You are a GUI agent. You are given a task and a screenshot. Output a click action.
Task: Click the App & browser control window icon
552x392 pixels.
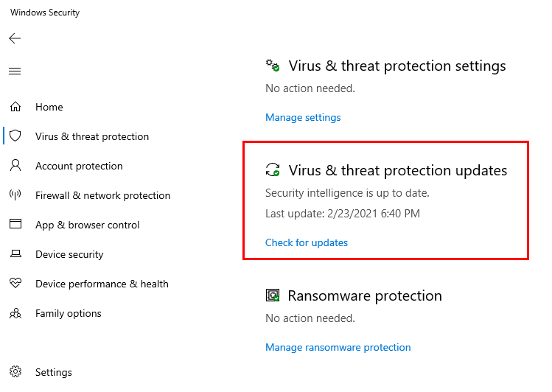[15, 224]
